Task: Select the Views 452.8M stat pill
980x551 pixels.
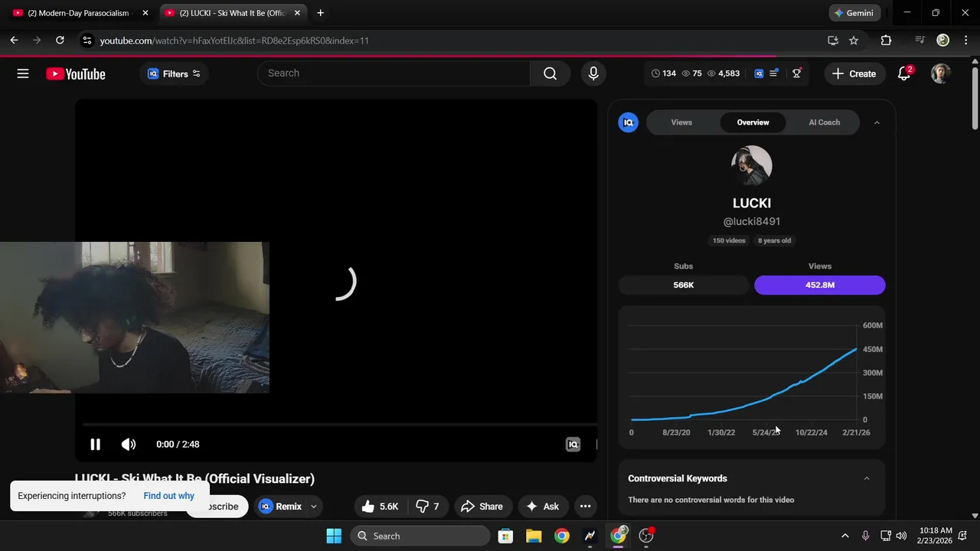Action: [x=820, y=285]
